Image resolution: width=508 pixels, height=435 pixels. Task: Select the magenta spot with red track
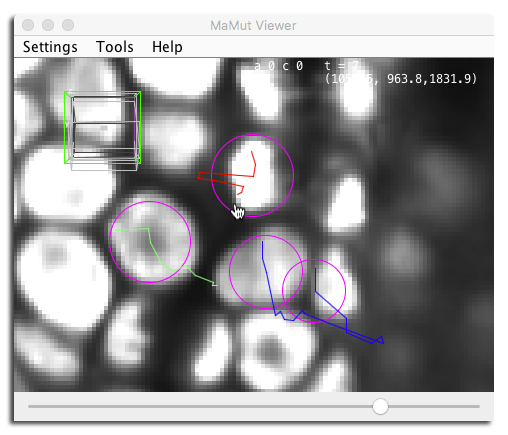pyautogui.click(x=252, y=176)
